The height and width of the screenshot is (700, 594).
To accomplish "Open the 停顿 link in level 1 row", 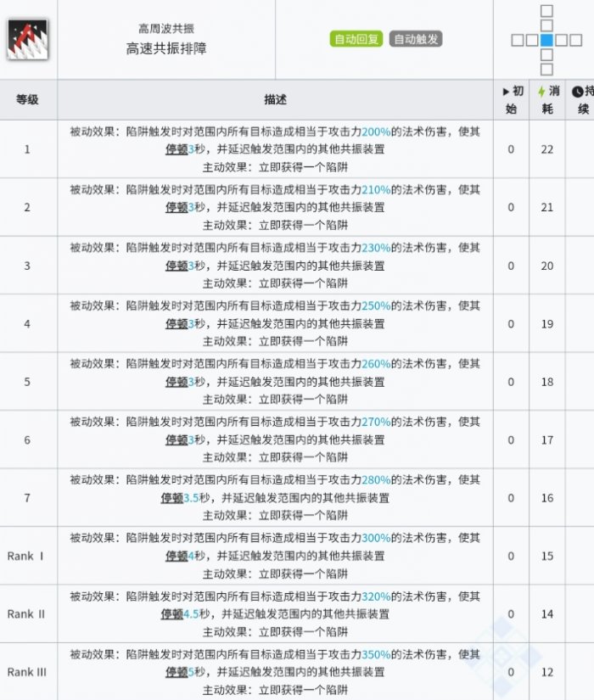I will (x=177, y=149).
